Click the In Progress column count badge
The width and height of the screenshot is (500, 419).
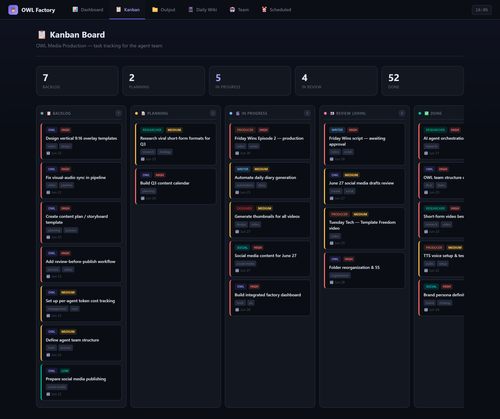tap(307, 113)
